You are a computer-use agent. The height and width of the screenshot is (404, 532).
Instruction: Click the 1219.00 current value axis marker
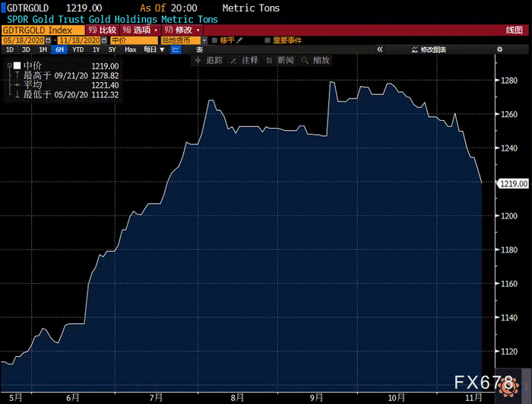(513, 184)
